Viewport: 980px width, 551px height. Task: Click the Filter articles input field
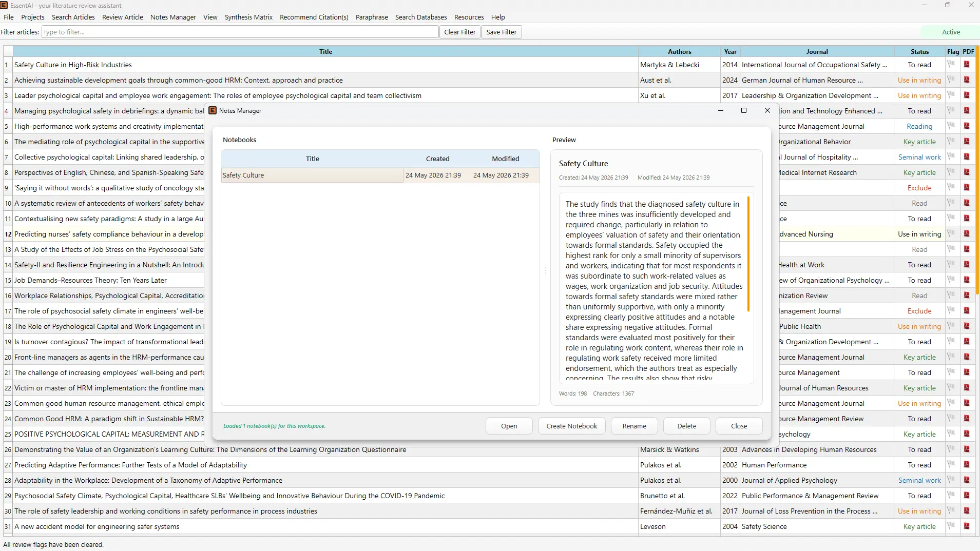[x=240, y=32]
